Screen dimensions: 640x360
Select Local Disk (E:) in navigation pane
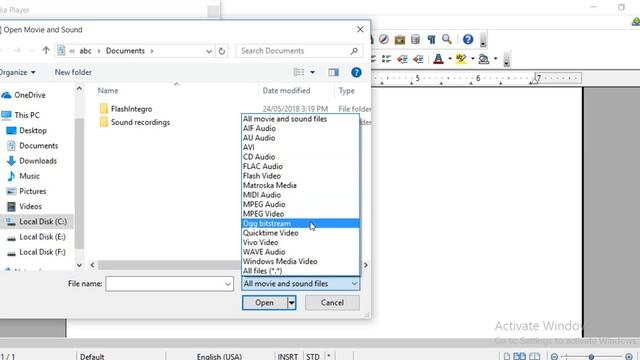42,237
